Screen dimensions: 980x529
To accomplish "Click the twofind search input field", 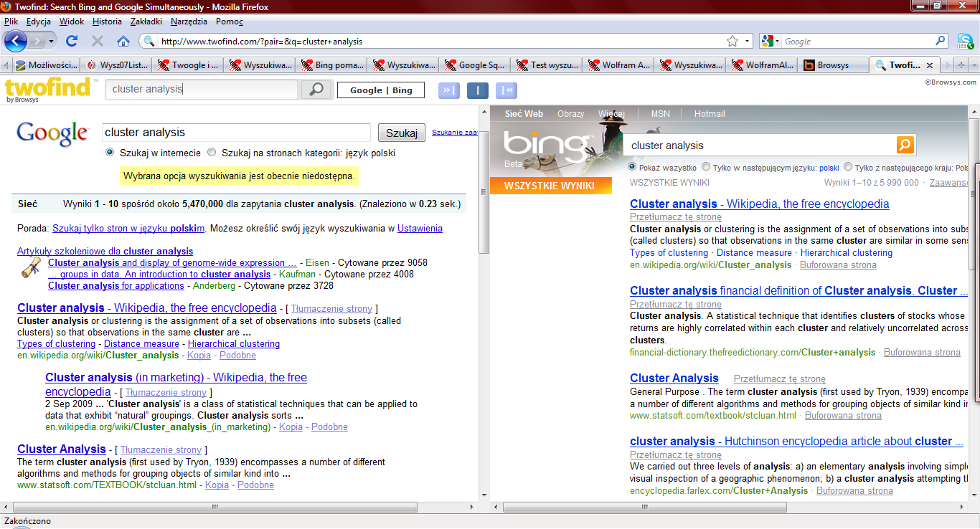I will 202,90.
